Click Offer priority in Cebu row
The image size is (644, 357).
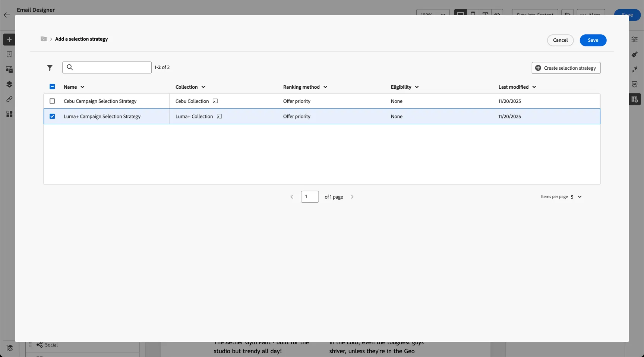[297, 101]
